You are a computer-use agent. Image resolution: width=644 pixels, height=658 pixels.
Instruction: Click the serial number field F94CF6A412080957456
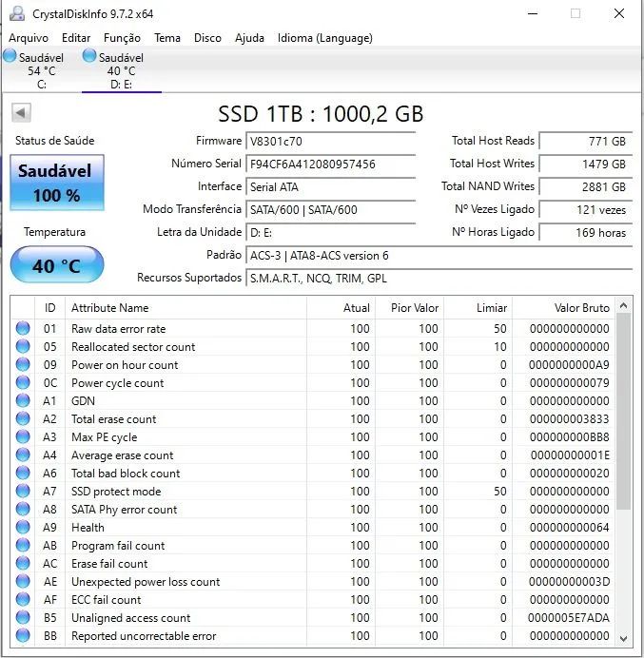coord(330,164)
